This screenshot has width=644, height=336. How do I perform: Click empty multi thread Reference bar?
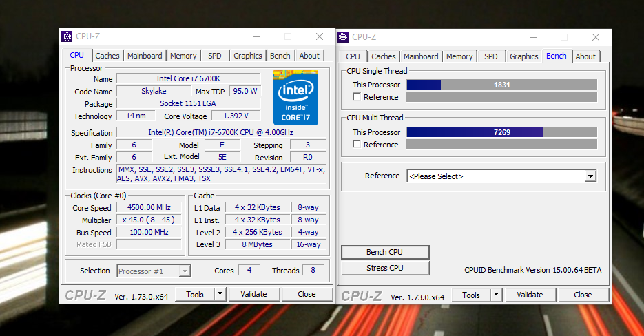point(502,145)
